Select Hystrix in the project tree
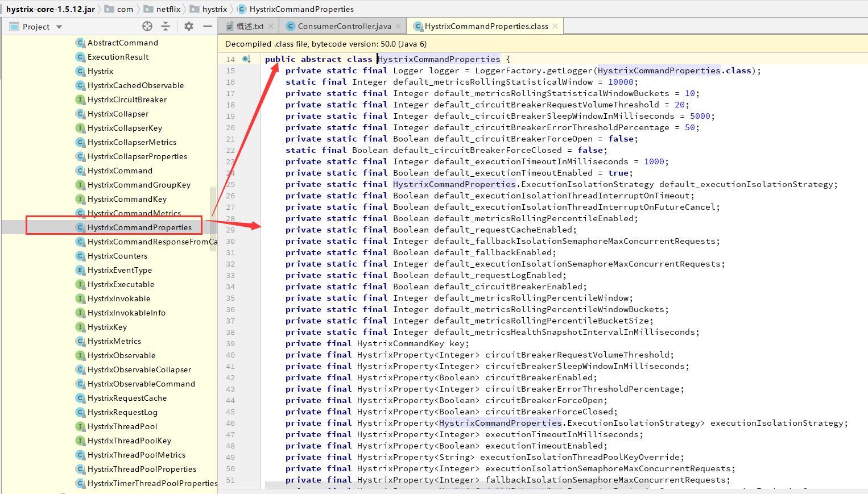This screenshot has height=494, width=868. (x=100, y=71)
